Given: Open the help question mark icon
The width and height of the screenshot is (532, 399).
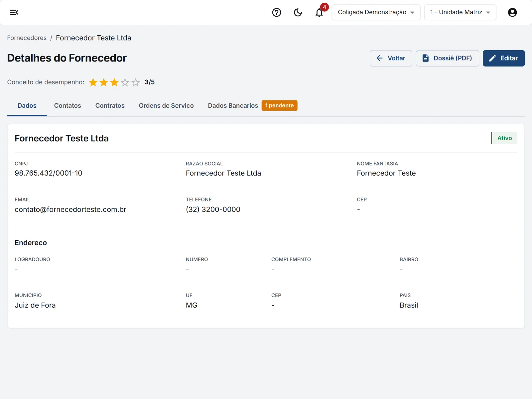Looking at the screenshot, I should (277, 12).
